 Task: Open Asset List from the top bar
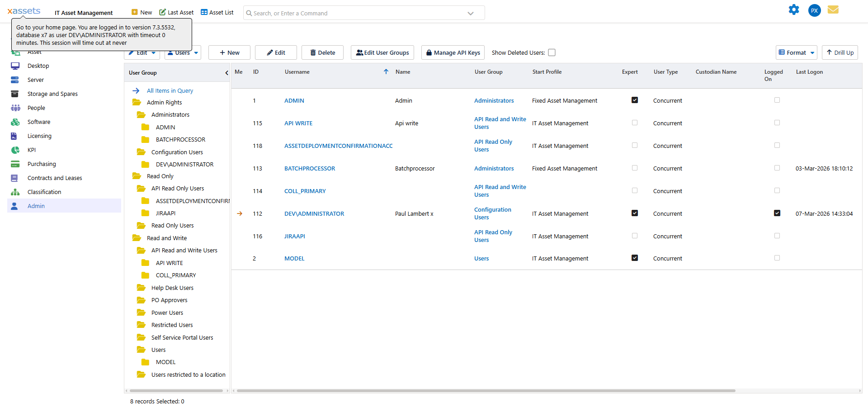pyautogui.click(x=217, y=12)
